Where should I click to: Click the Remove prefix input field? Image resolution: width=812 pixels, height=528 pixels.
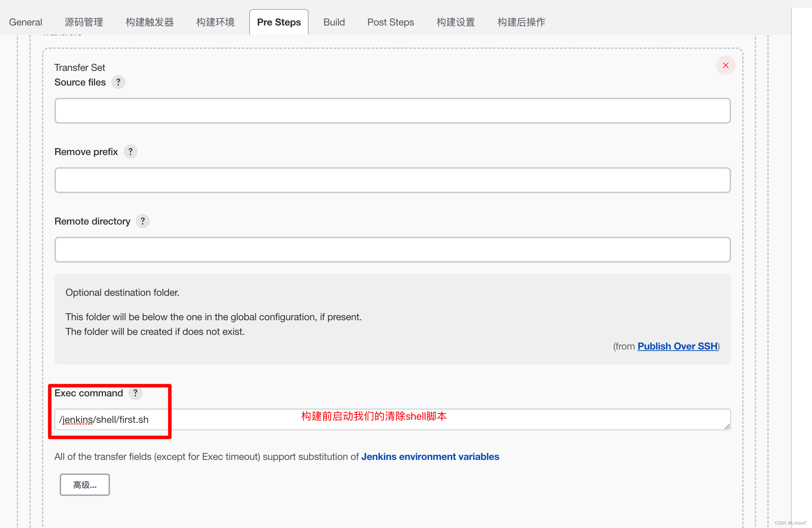coord(392,180)
